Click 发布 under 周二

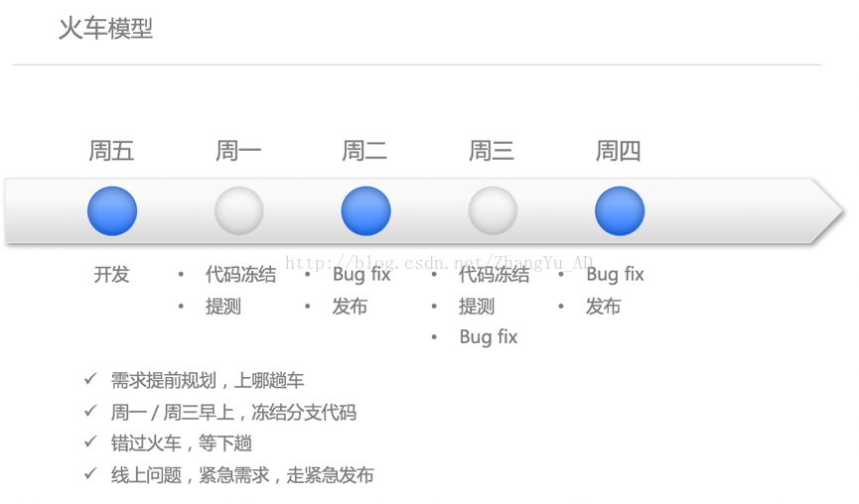point(350,306)
